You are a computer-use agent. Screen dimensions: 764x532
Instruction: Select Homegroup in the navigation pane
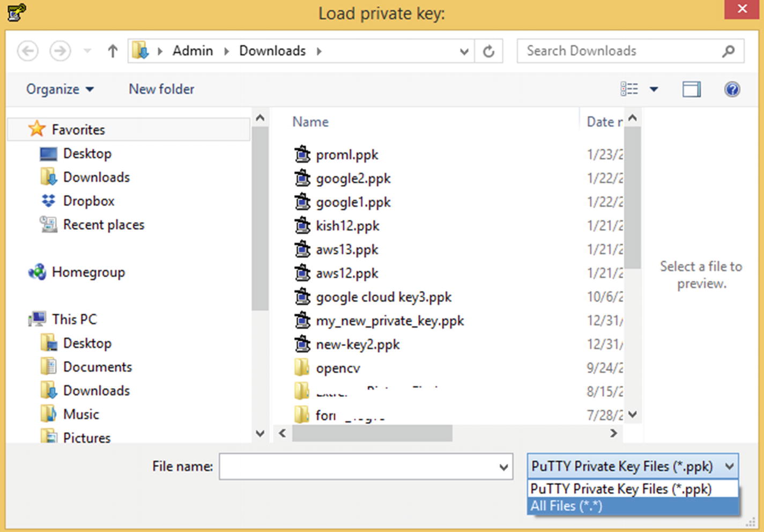tap(88, 272)
